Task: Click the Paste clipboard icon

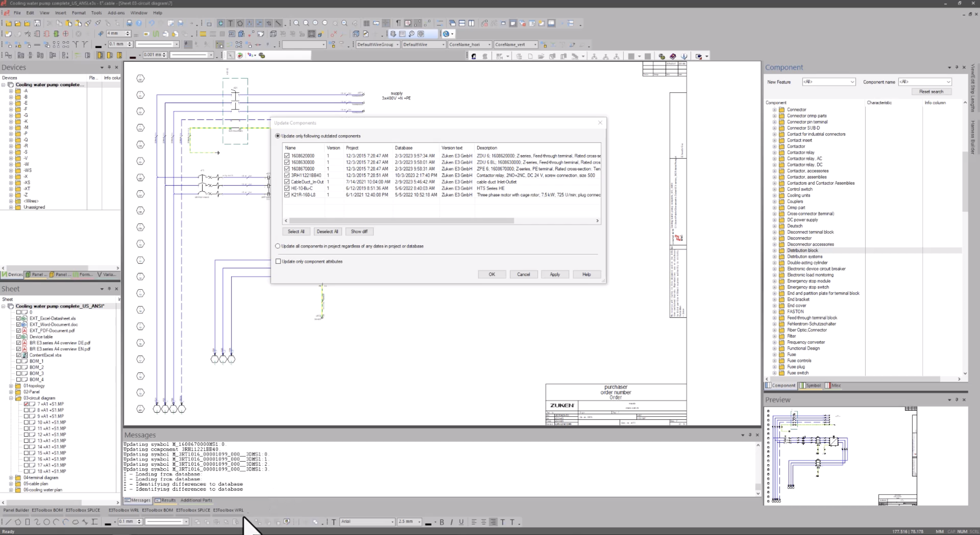Action: tap(69, 23)
